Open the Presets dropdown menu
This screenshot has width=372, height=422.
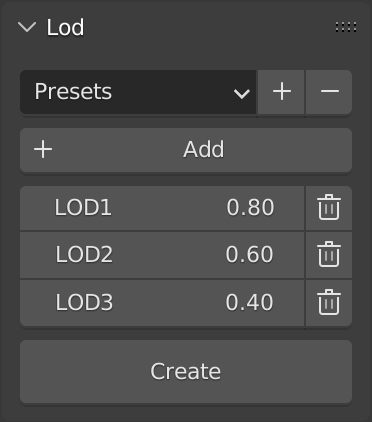[138, 92]
